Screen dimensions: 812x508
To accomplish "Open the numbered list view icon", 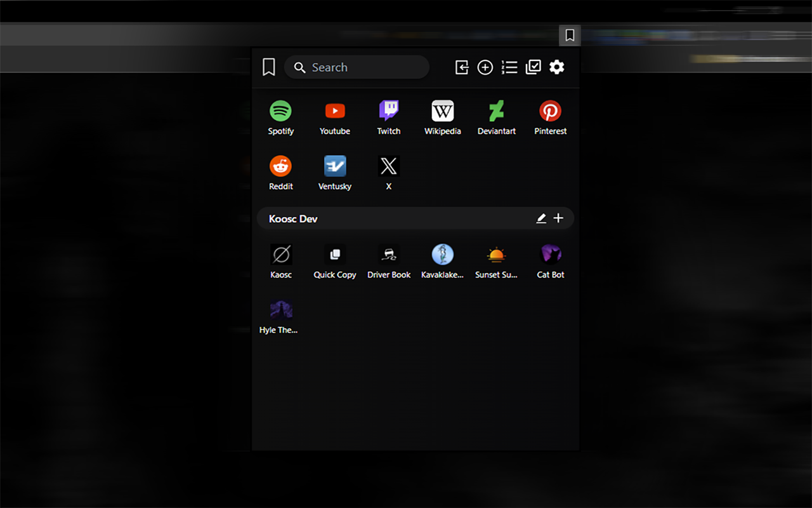I will click(509, 67).
